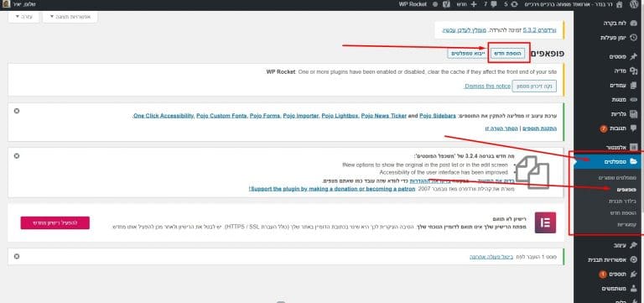Open Posts "פוסטים" pin icon in sidebar
The image size is (644, 303).
pyautogui.click(x=633, y=57)
